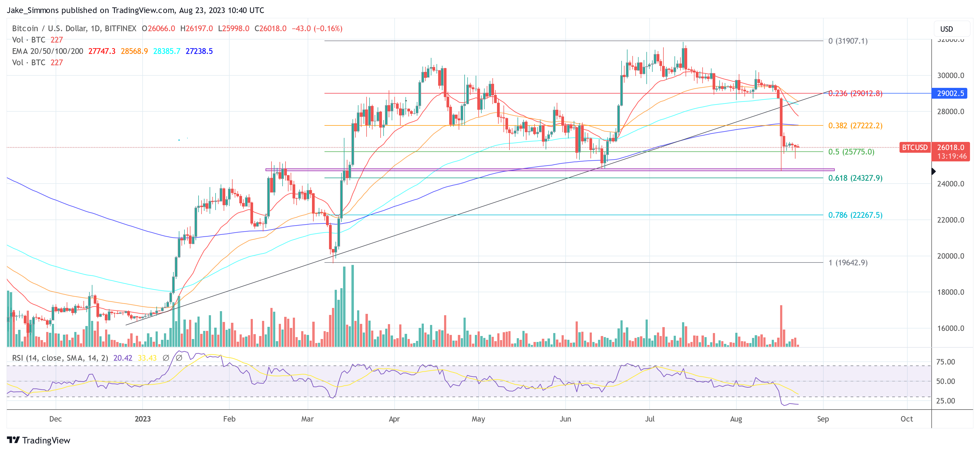Select the Fibonacci label 0 (31907.1)
This screenshot has height=452, width=980.
848,41
